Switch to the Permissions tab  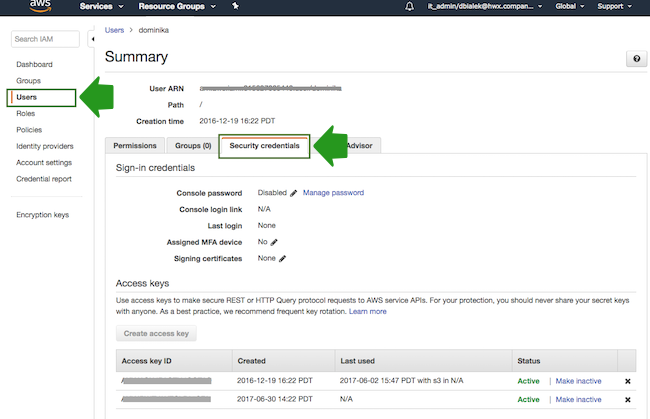point(135,146)
